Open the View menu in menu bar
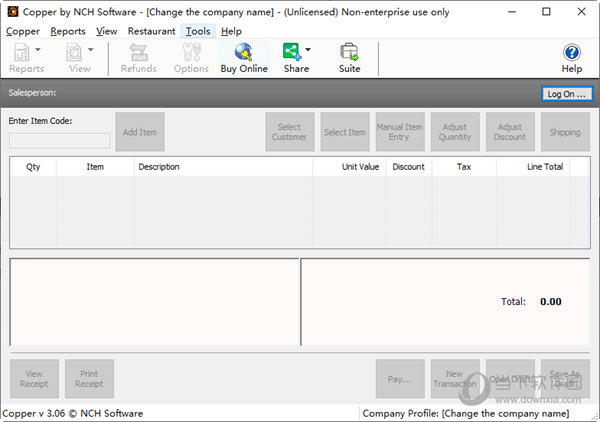 pos(106,31)
